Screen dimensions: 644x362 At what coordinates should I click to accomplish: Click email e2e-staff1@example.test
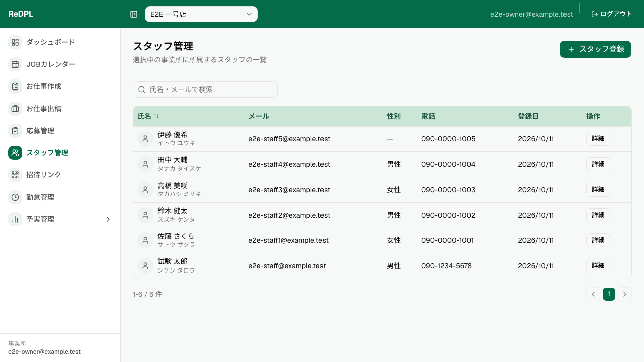tap(288, 240)
